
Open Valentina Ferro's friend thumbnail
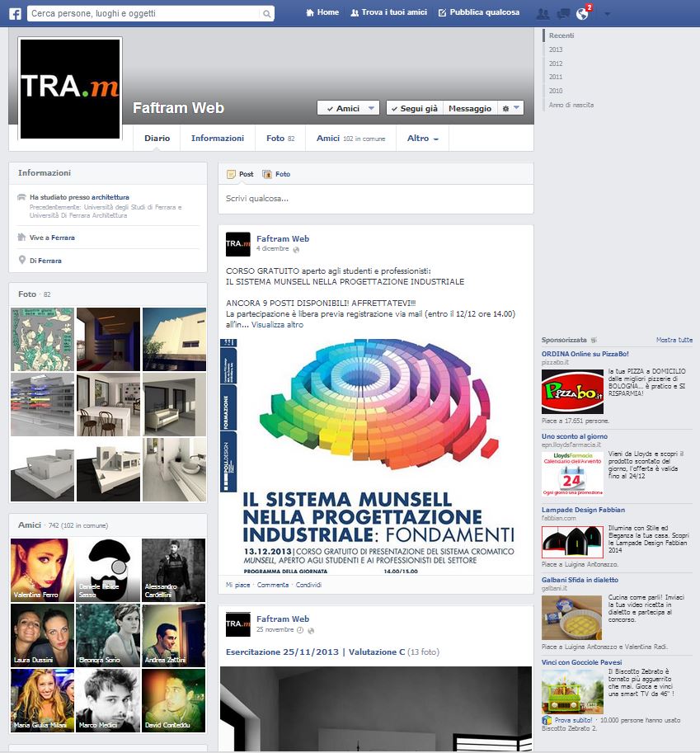41,570
